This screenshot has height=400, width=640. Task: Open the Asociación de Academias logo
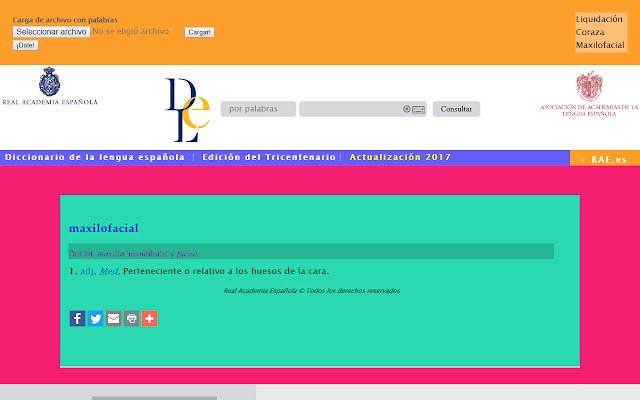click(589, 94)
